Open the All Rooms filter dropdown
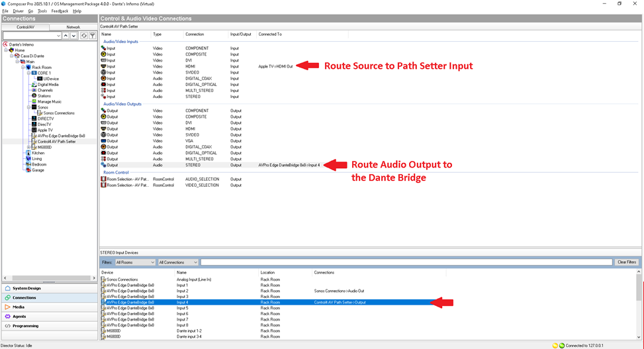 pyautogui.click(x=135, y=262)
